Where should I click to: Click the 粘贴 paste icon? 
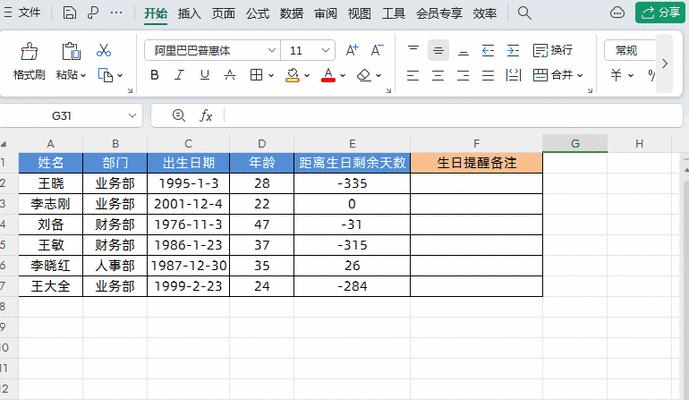[70, 51]
